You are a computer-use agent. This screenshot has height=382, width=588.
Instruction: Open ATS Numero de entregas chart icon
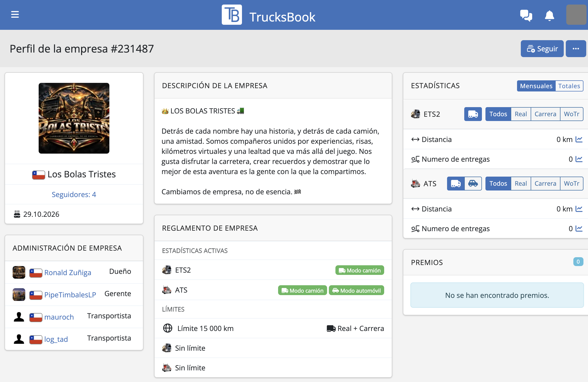[579, 229]
